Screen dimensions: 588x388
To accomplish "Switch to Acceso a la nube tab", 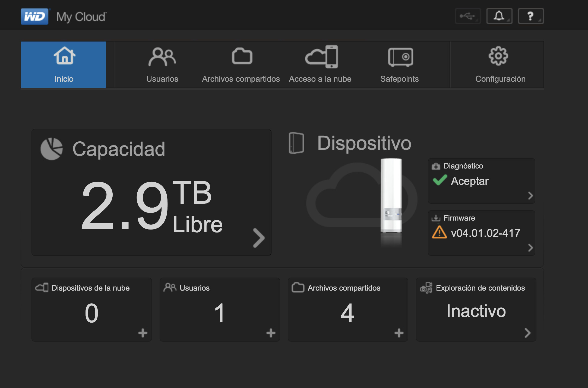I will (320, 65).
